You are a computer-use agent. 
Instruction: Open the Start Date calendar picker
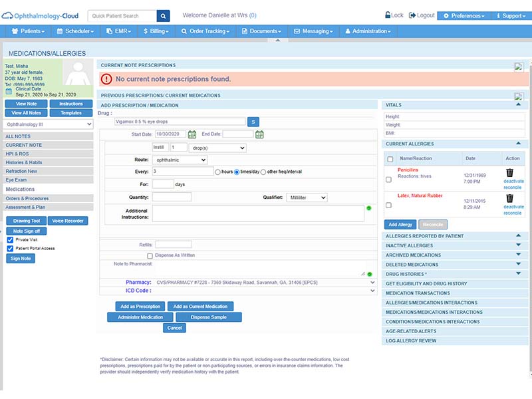(x=192, y=135)
